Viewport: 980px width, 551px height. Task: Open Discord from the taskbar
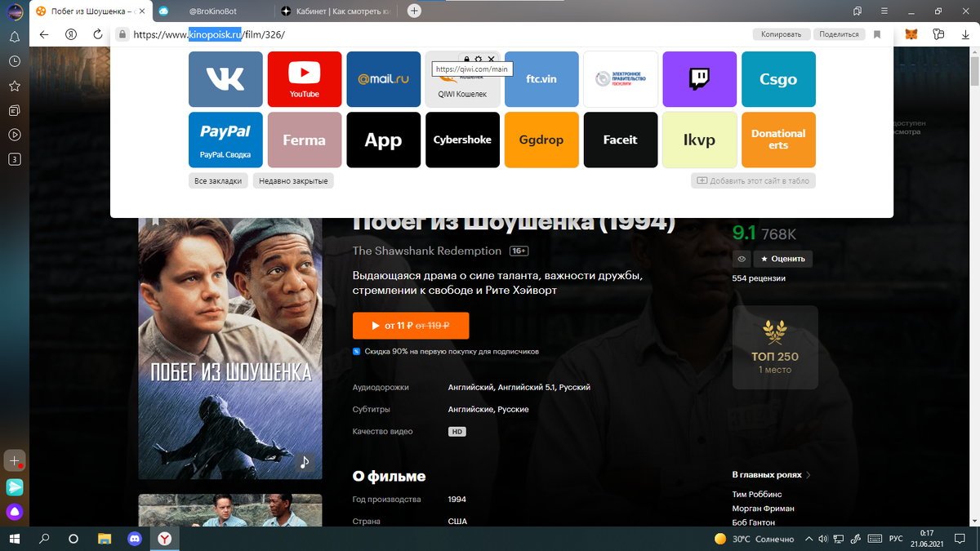[135, 539]
